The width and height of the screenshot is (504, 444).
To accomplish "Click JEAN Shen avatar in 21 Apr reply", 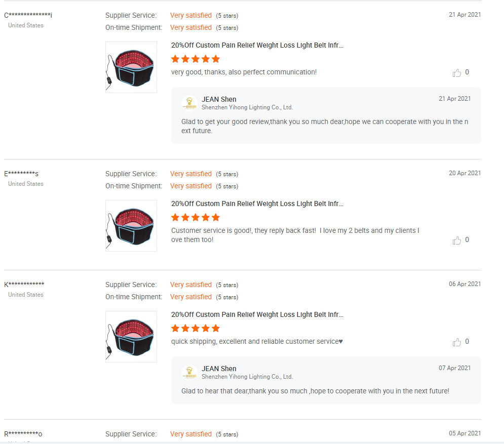I will [x=189, y=103].
